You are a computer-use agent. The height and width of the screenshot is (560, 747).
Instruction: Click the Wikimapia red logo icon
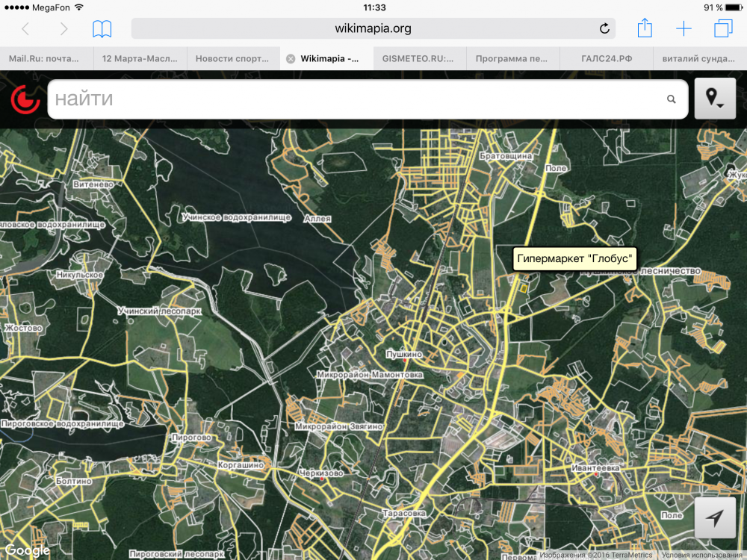point(25,99)
